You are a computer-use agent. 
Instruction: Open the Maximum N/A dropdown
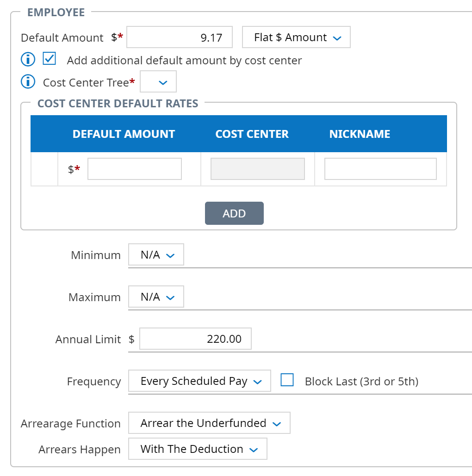[x=156, y=297]
